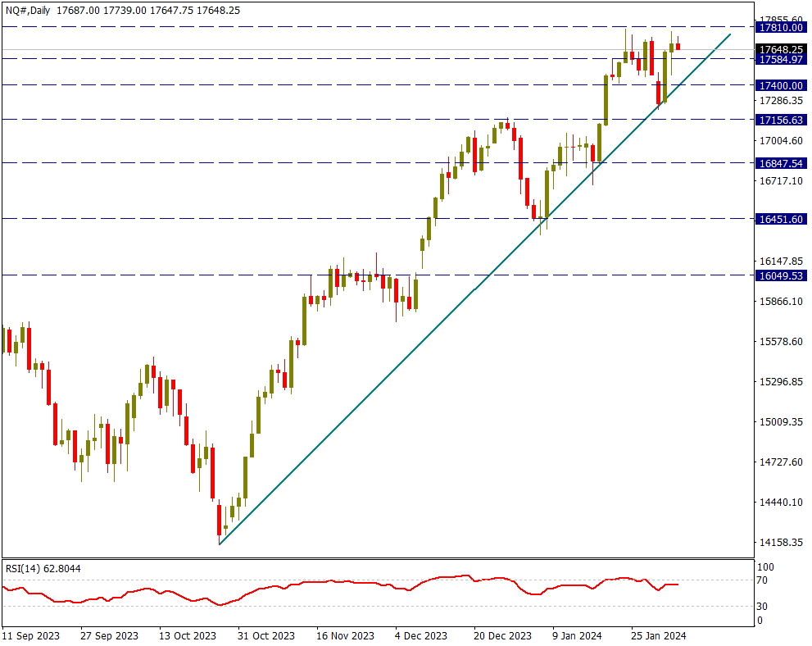This screenshot has width=812, height=646.
Task: Click the 14727.60 price axis value
Action: [781, 462]
